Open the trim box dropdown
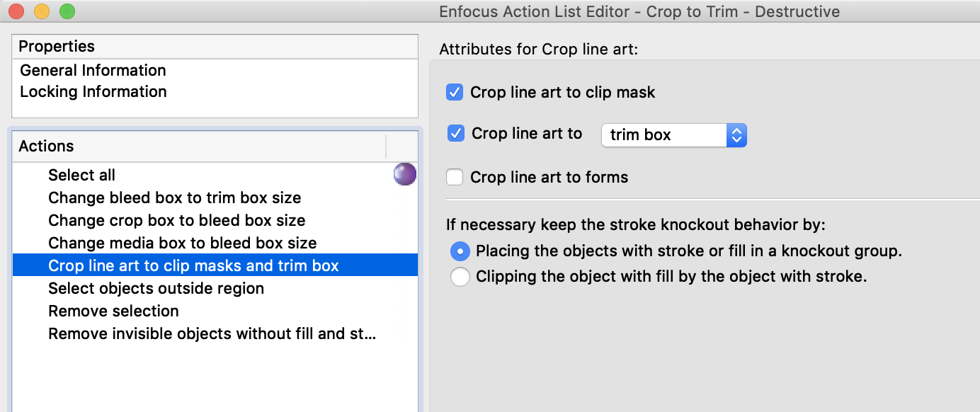Viewport: 980px width, 412px height. pos(673,135)
